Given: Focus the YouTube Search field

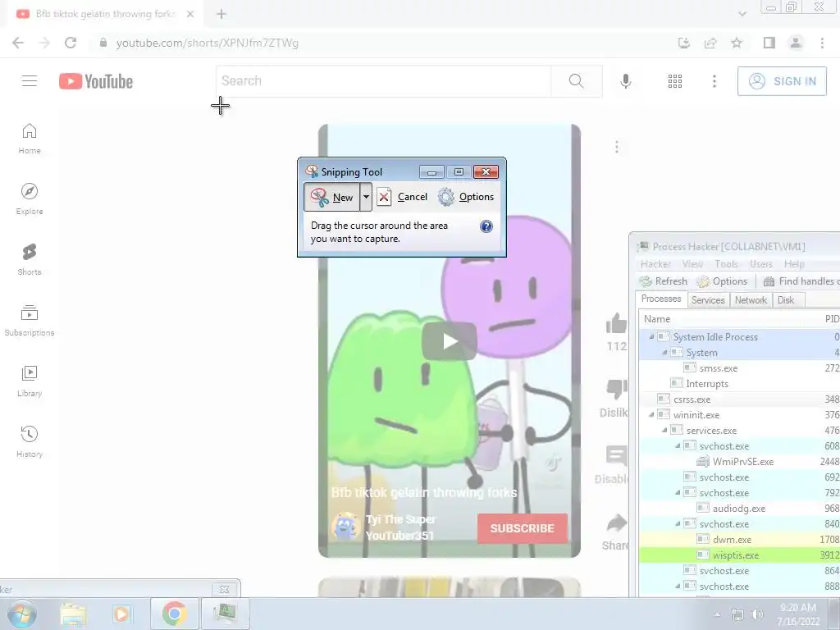Looking at the screenshot, I should coord(384,81).
